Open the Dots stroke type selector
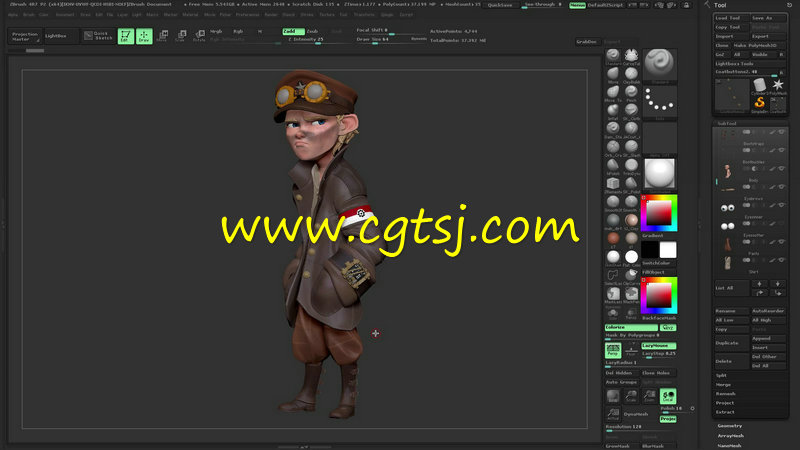Screen dimensions: 800x450 659,103
